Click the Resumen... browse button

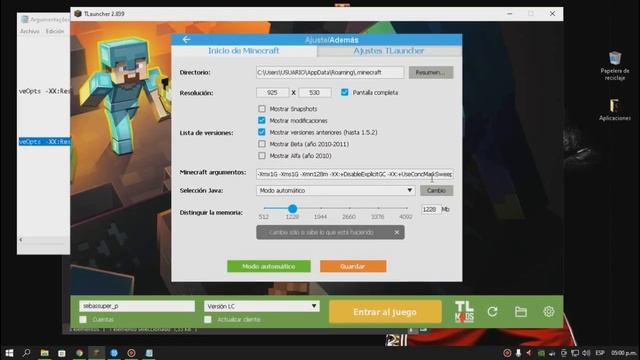tap(431, 73)
